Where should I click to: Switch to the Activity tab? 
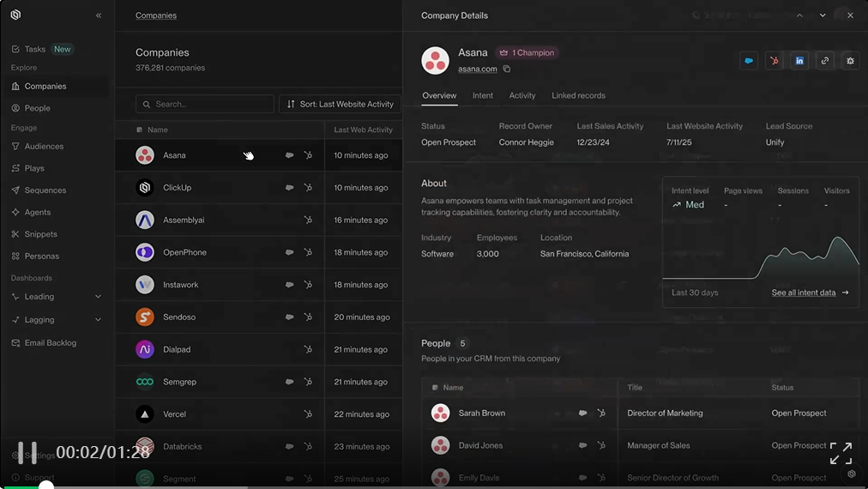pyautogui.click(x=522, y=96)
